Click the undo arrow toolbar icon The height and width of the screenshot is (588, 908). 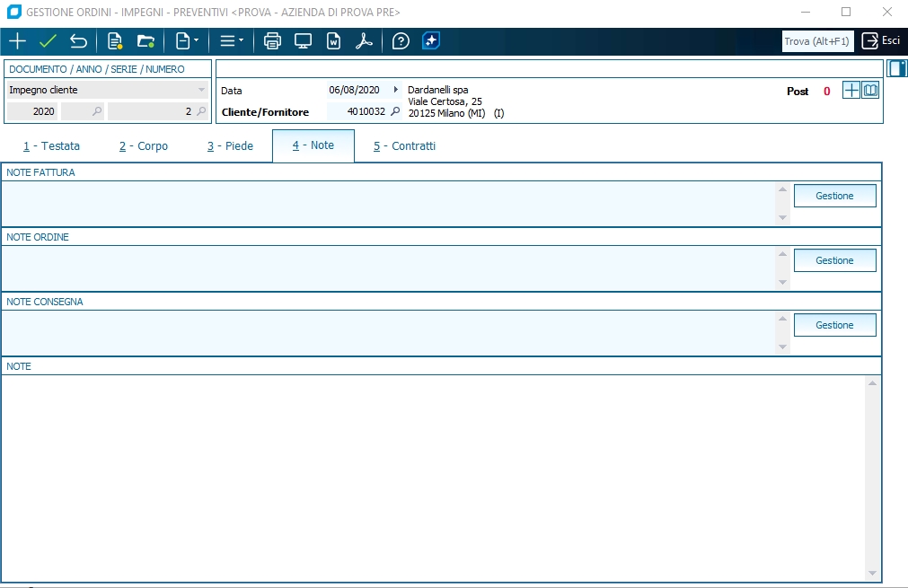tap(78, 41)
